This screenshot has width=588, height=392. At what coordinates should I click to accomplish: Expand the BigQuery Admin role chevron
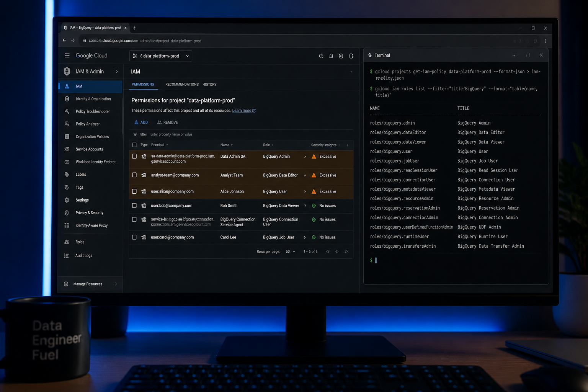click(x=305, y=157)
